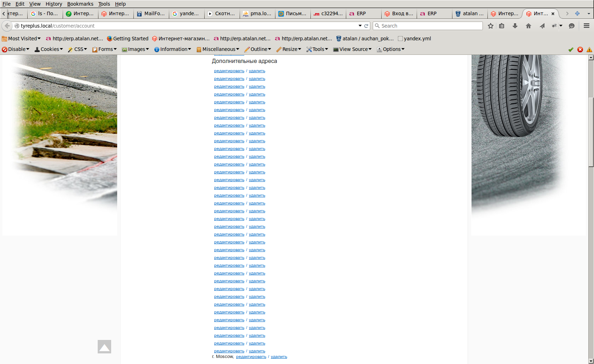The width and height of the screenshot is (594, 364).
Task: Open the list all tabs dropdown arrow
Action: click(x=589, y=14)
